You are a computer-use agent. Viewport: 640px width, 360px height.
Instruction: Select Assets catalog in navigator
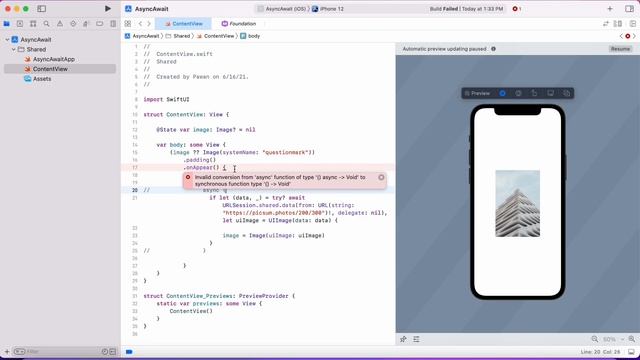coord(42,79)
